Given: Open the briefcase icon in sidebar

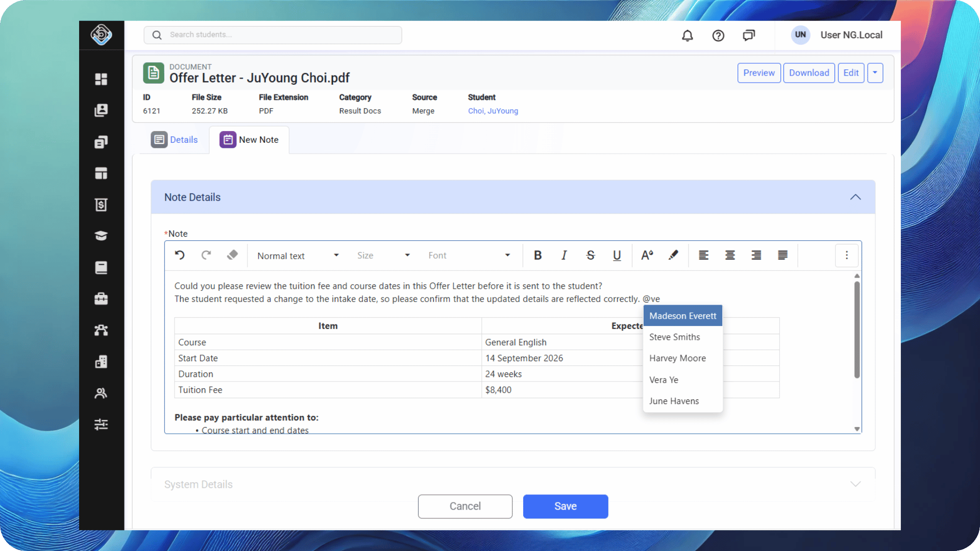Looking at the screenshot, I should click(101, 298).
